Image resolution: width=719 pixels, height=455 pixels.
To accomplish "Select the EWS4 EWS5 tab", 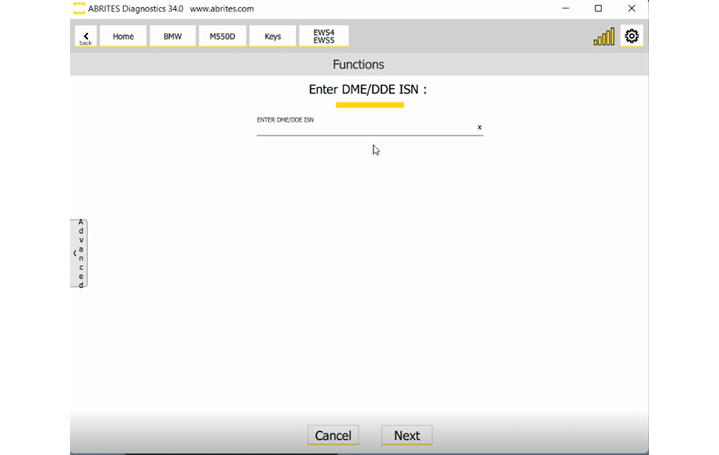I will pyautogui.click(x=323, y=37).
